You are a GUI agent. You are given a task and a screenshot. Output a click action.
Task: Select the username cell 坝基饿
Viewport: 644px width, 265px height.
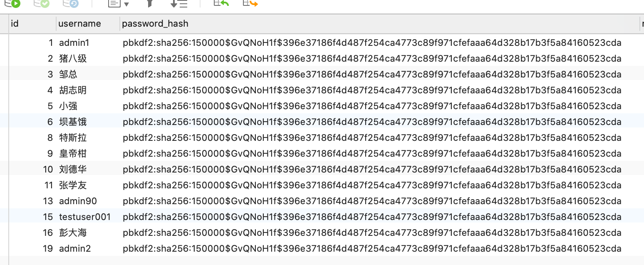[x=88, y=122]
